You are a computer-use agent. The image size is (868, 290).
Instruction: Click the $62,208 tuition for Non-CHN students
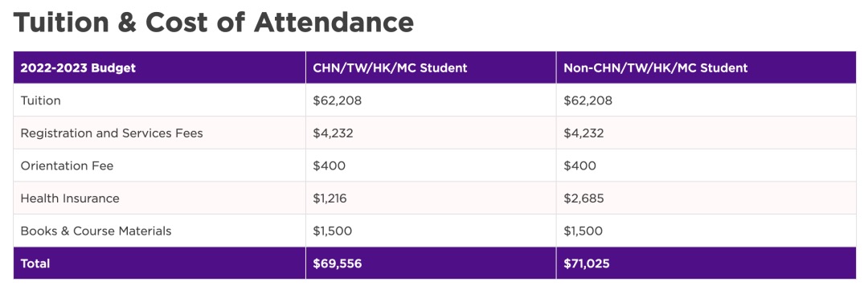588,100
